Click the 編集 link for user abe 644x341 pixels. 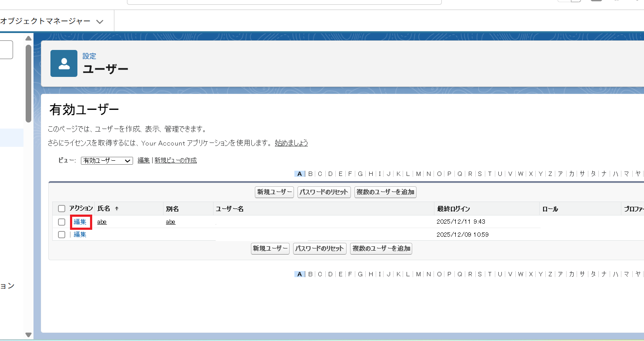[80, 222]
